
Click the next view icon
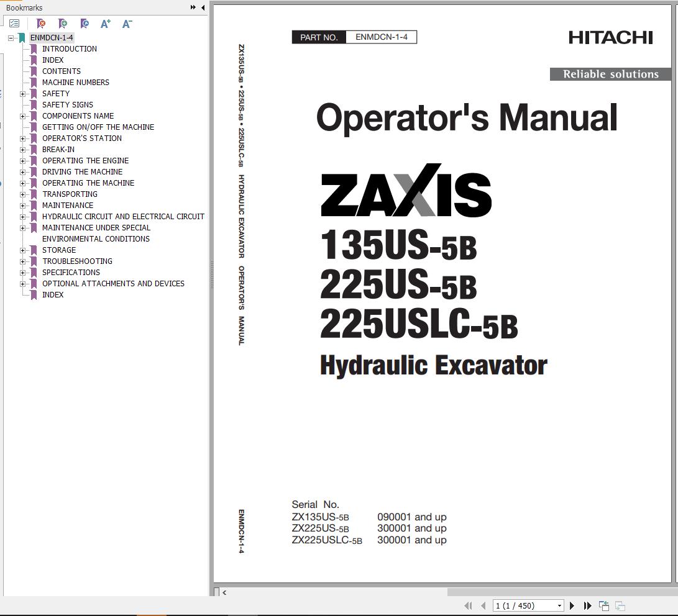[x=620, y=605]
